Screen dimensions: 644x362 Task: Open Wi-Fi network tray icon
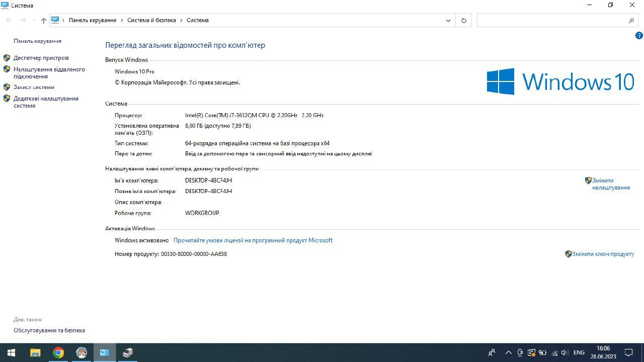point(554,352)
